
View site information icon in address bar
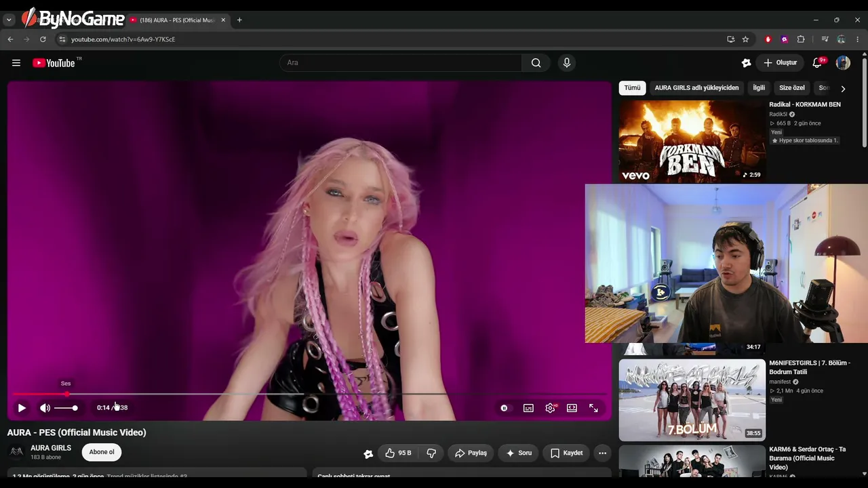62,39
